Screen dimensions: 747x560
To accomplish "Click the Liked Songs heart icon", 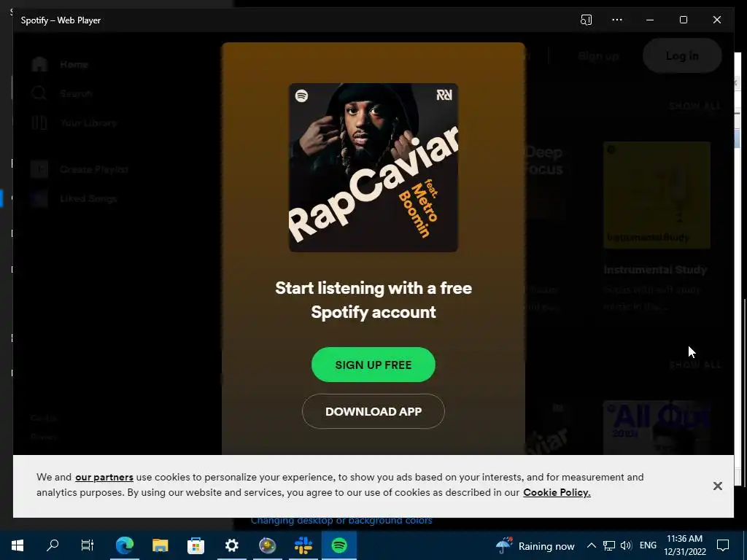I will [x=39, y=198].
